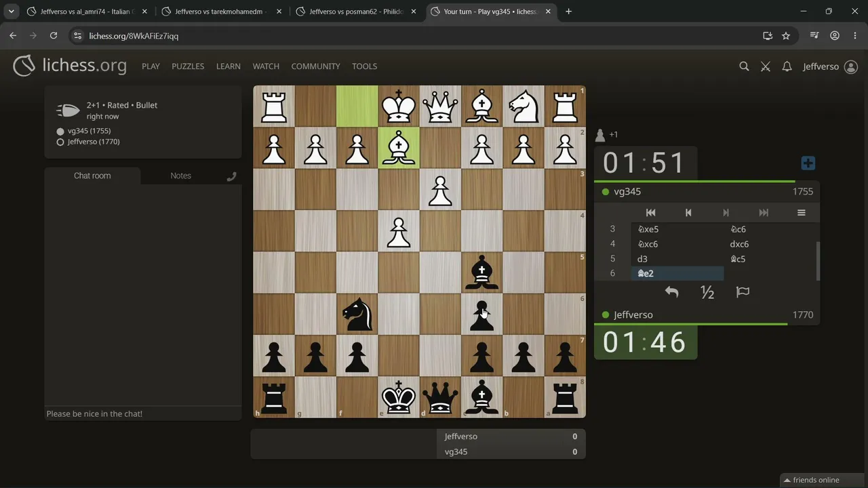Viewport: 868px width, 488px height.
Task: Go to move 6 Be2 in the move list
Action: [x=677, y=273]
